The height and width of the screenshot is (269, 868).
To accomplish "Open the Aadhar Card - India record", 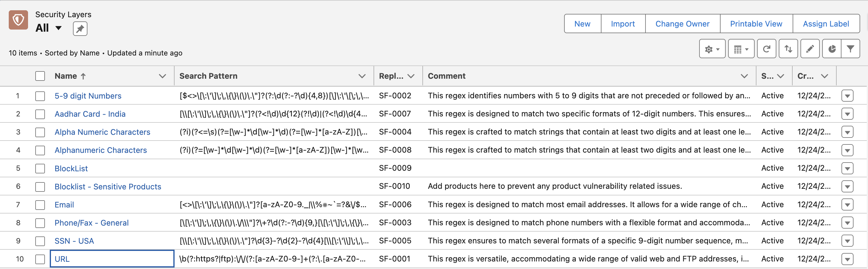I will coord(90,114).
